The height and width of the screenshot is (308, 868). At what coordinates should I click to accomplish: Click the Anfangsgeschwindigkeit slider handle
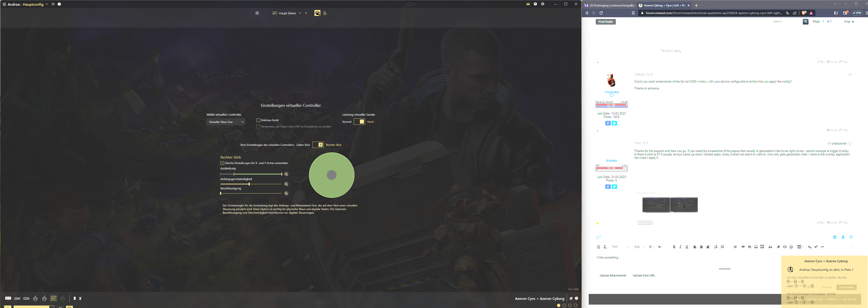(x=249, y=184)
